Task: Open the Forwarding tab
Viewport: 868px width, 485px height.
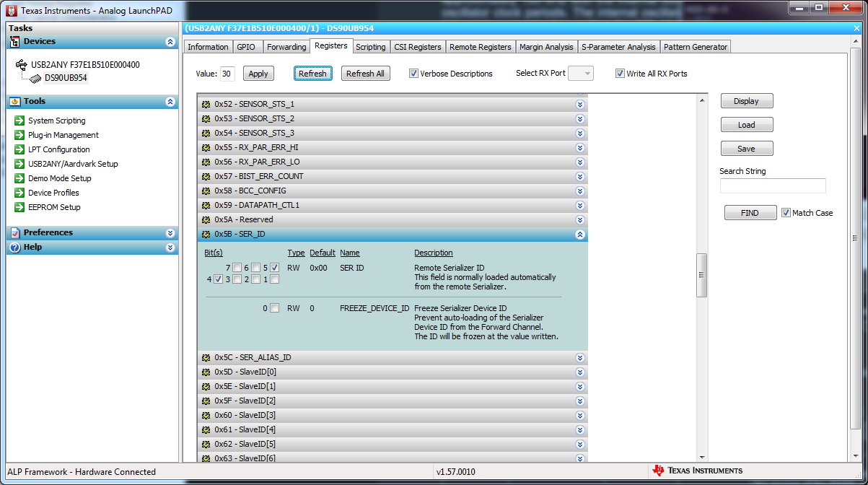Action: [x=286, y=47]
